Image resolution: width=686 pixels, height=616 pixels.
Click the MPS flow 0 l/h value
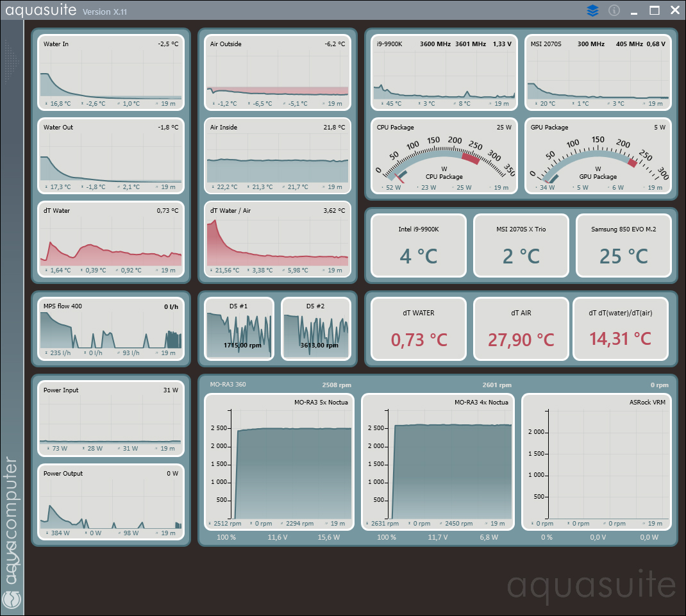click(x=171, y=306)
